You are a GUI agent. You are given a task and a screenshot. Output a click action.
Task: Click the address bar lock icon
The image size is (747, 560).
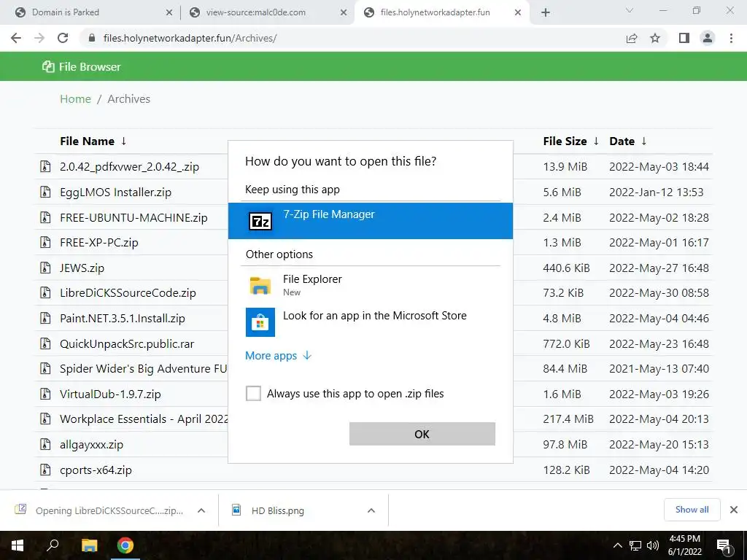(92, 38)
